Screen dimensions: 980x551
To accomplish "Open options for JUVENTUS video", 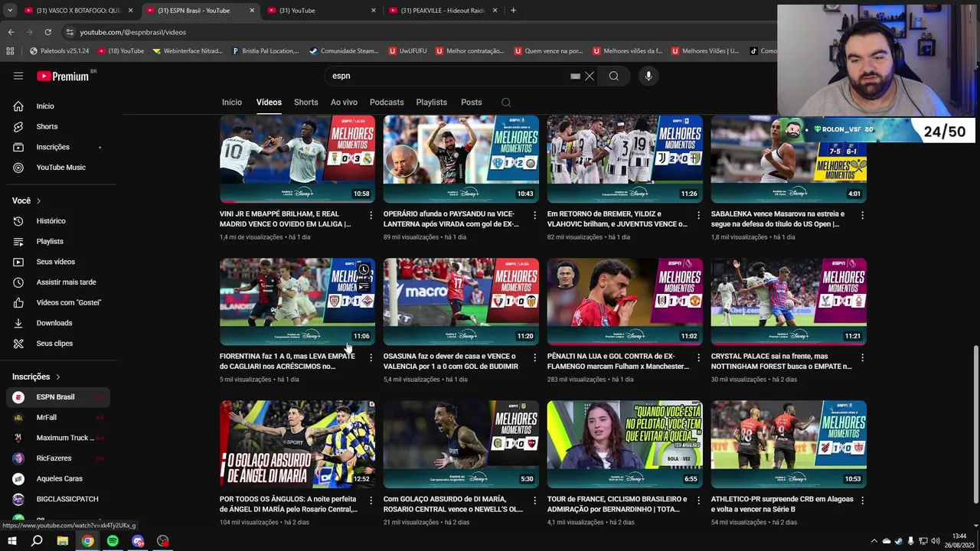I will [x=698, y=215].
